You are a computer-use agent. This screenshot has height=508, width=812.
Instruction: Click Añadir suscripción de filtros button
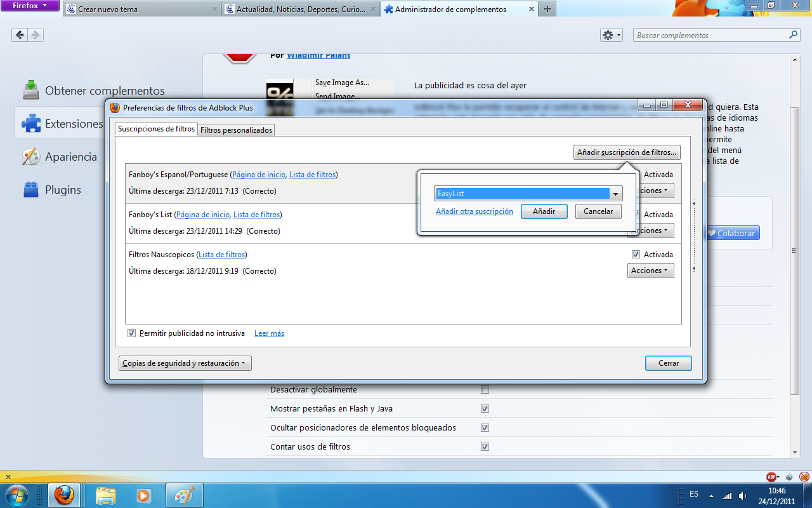point(627,152)
